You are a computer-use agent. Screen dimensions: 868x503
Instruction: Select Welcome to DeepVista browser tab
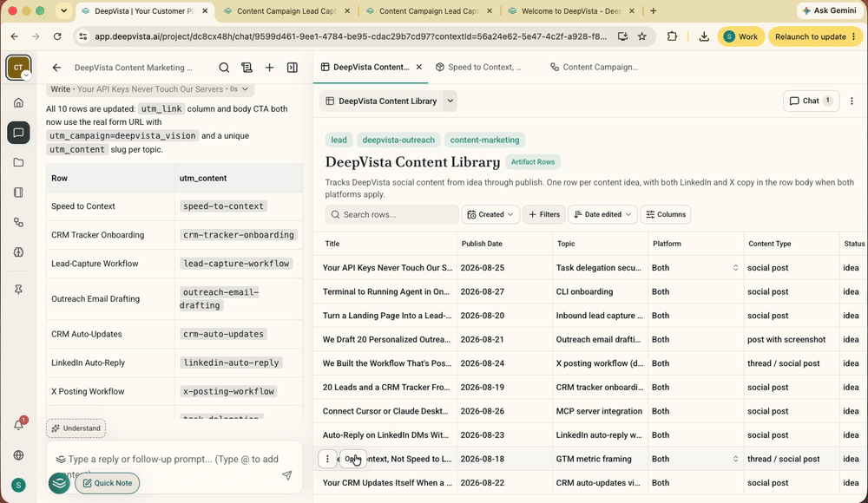pos(571,11)
